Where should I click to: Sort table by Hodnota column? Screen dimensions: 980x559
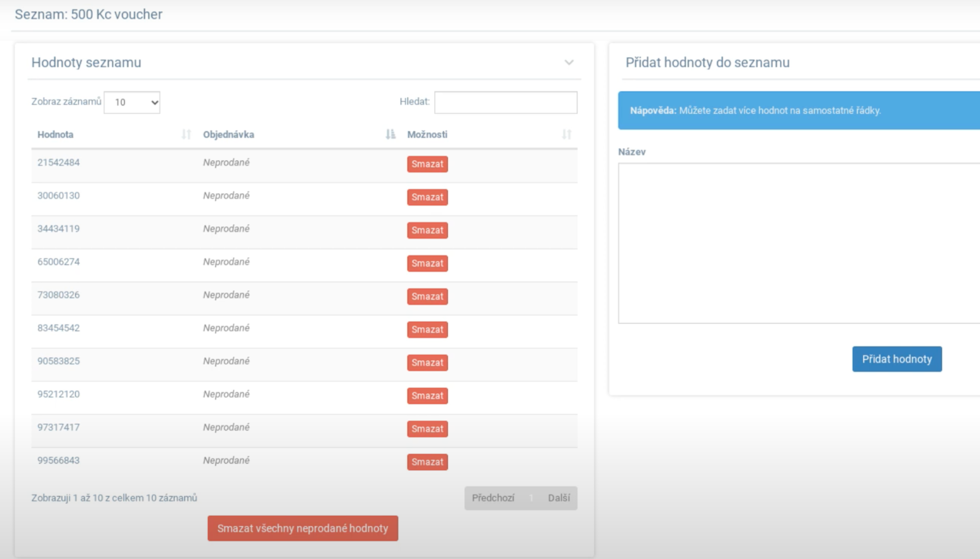click(186, 134)
